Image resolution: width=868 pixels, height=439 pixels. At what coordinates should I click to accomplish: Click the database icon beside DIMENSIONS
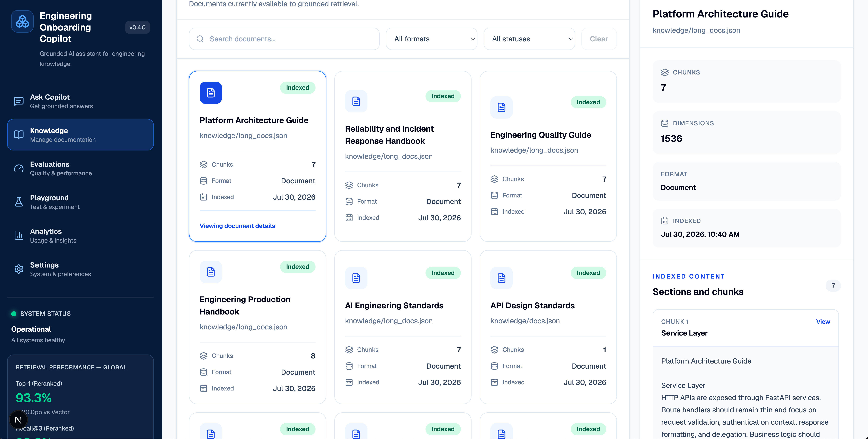coord(664,123)
